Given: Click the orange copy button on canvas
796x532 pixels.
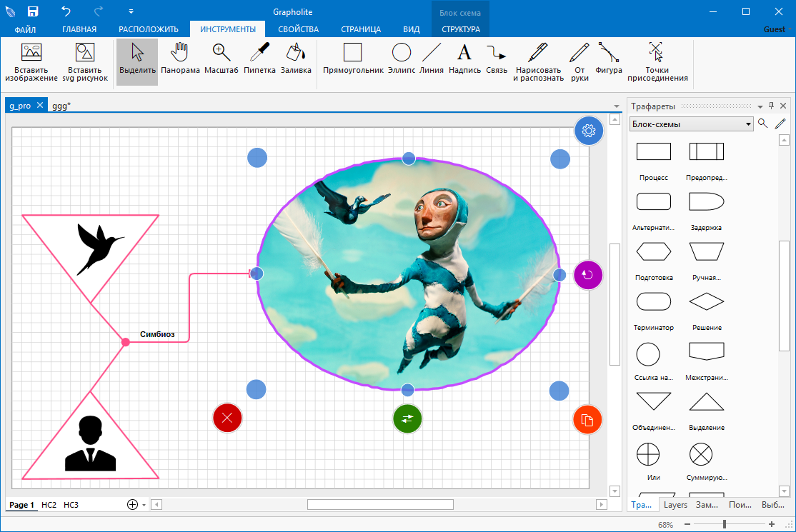Looking at the screenshot, I should pyautogui.click(x=587, y=420).
